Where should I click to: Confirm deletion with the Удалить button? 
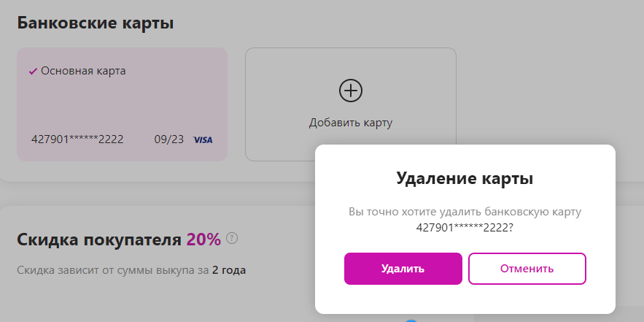click(x=403, y=269)
